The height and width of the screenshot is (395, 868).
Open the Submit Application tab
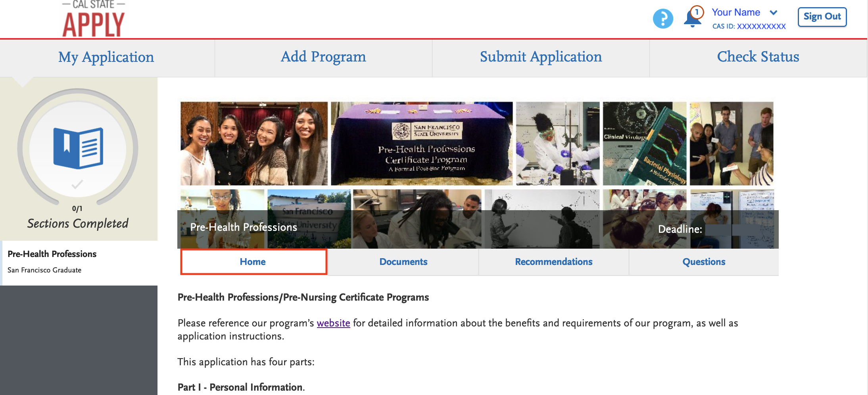pyautogui.click(x=541, y=57)
